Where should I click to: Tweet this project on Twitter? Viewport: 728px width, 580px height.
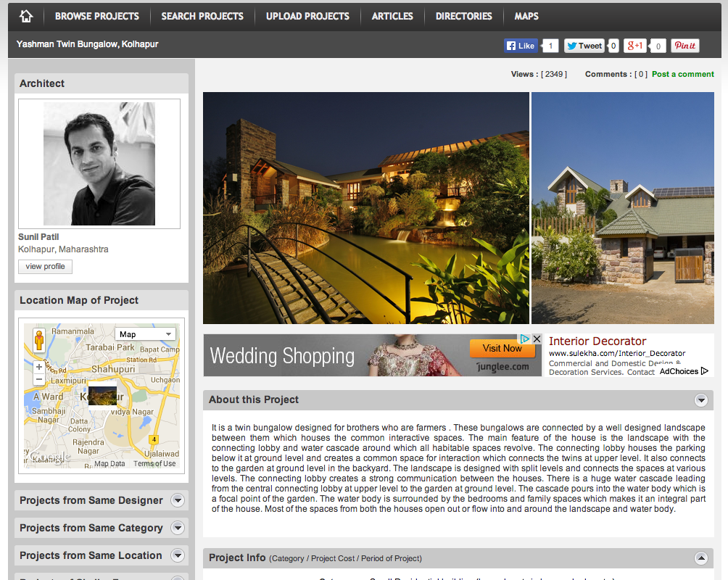[584, 46]
